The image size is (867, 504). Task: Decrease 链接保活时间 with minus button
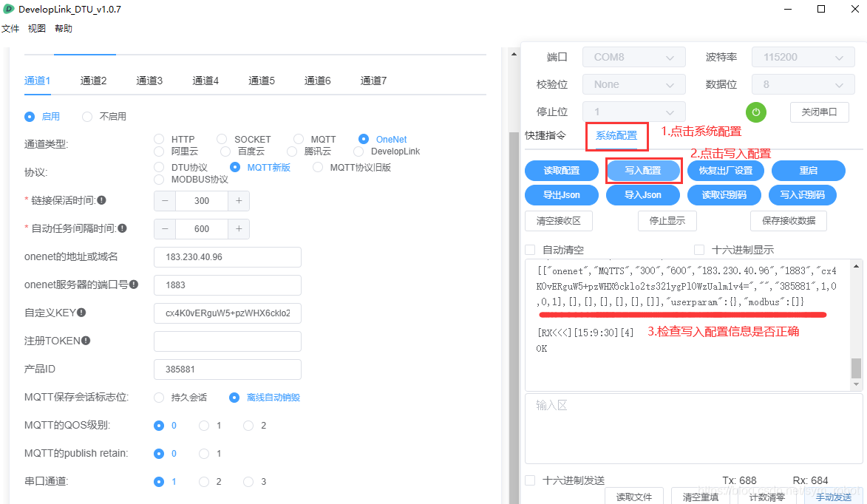(165, 200)
